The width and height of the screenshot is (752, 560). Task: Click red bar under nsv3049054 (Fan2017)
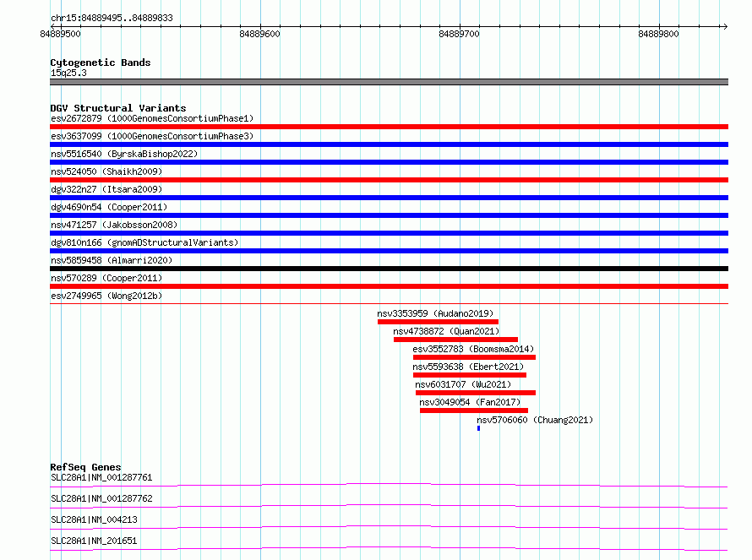point(474,410)
